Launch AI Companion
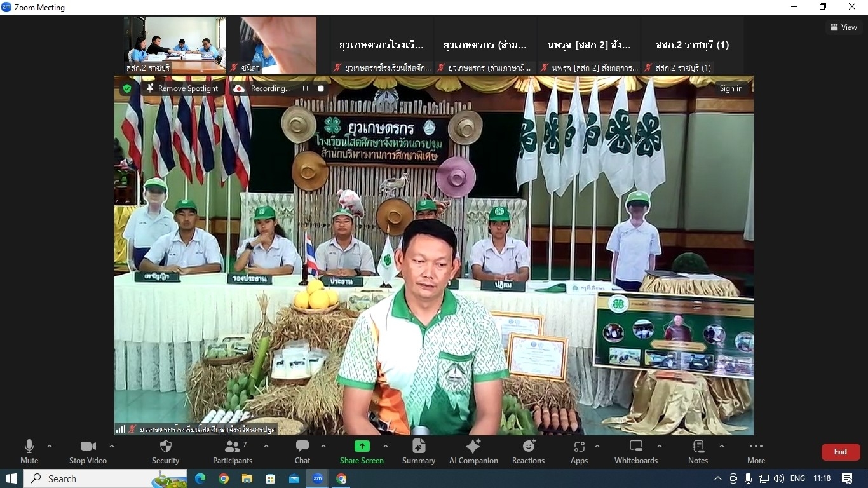The height and width of the screenshot is (488, 868). pos(473,451)
